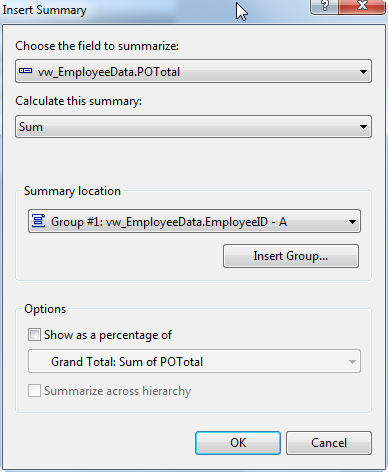
Task: Click the Sum summary value
Action: (x=31, y=127)
